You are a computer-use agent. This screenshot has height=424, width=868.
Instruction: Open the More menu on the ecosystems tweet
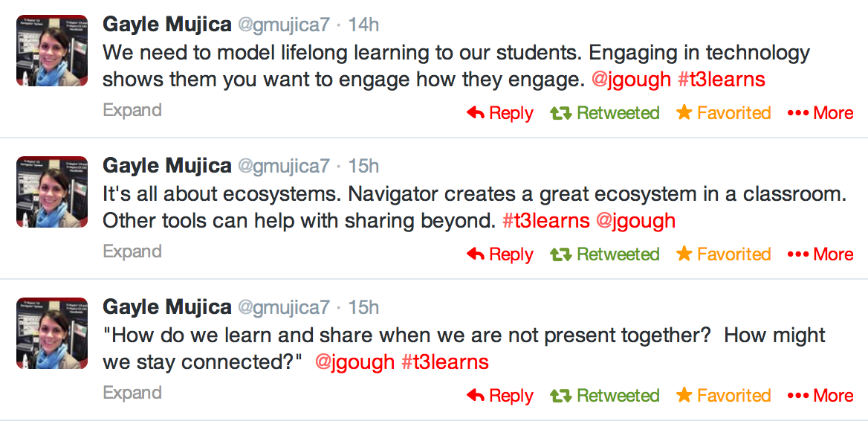tap(820, 254)
